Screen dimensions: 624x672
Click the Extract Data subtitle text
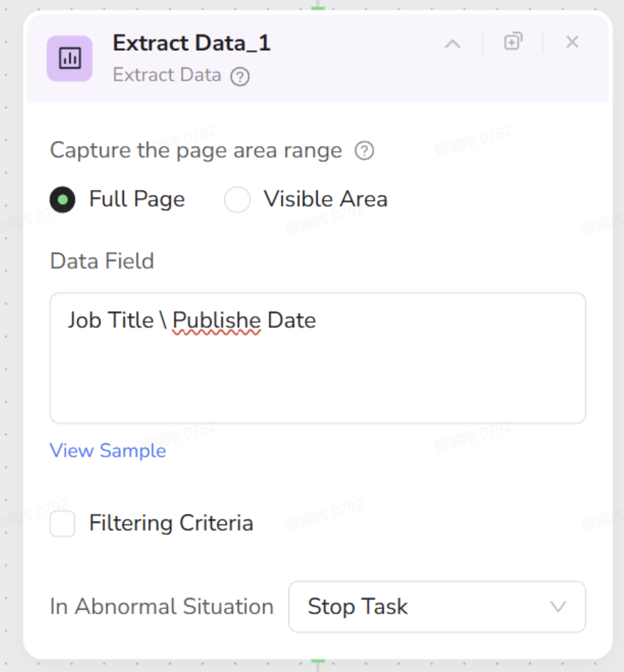(166, 75)
